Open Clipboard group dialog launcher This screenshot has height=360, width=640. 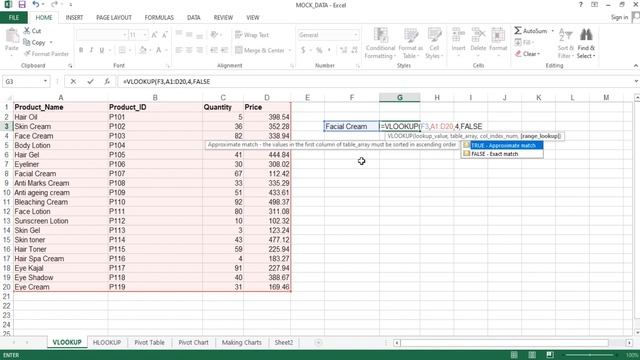70,66
